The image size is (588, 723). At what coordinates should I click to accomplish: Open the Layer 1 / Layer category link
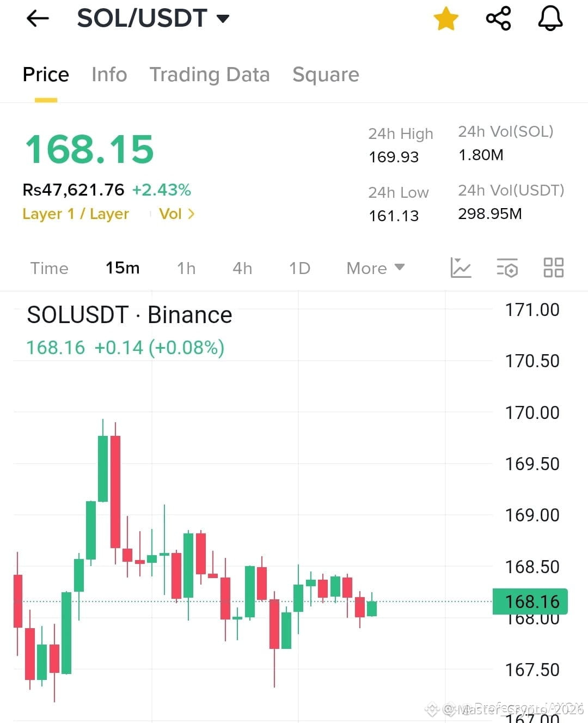pos(76,214)
